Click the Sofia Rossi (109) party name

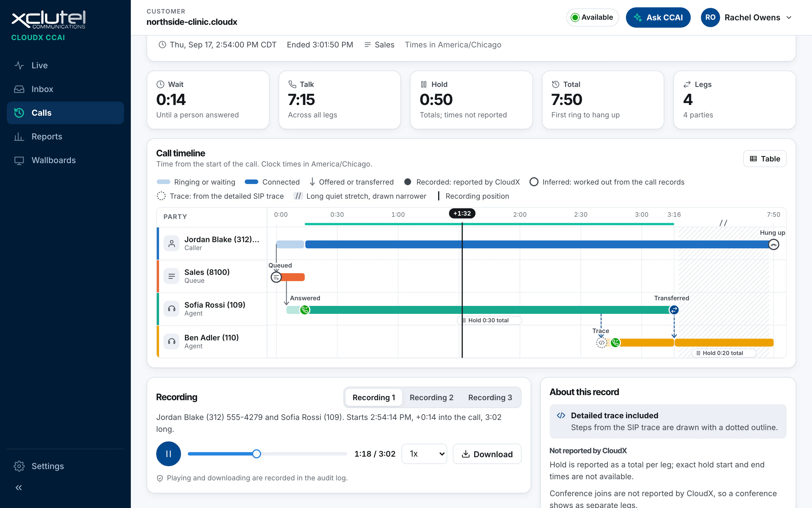pyautogui.click(x=215, y=305)
